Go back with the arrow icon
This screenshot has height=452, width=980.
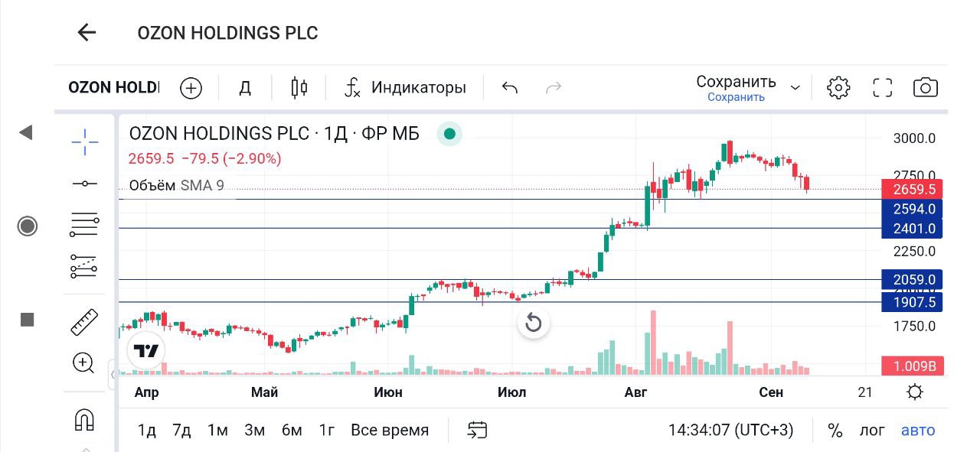87,33
